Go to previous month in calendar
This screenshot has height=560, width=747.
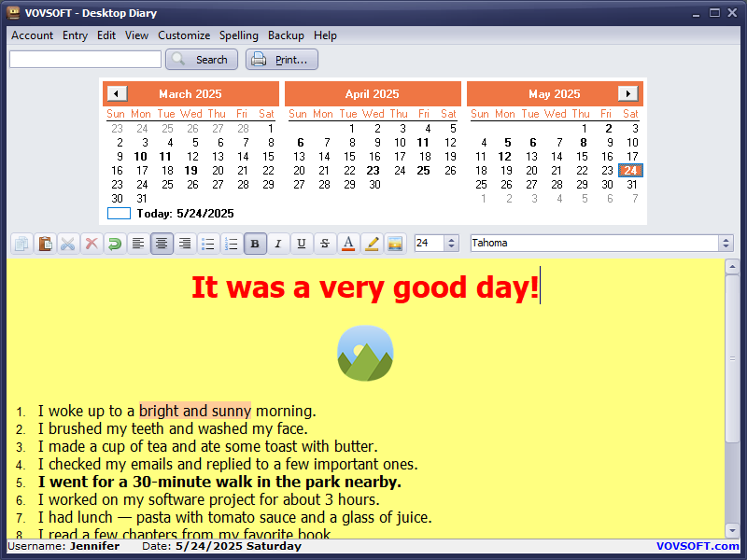coord(117,93)
